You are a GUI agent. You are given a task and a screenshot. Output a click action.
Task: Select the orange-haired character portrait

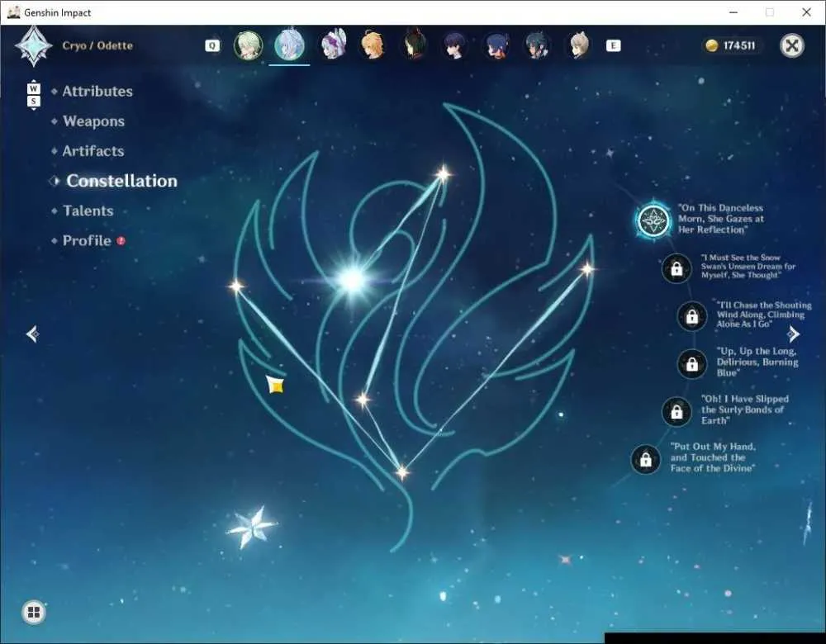[373, 45]
